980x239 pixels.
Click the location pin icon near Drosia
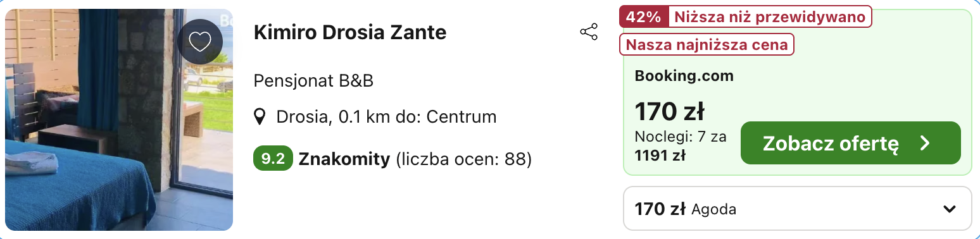pos(260,117)
